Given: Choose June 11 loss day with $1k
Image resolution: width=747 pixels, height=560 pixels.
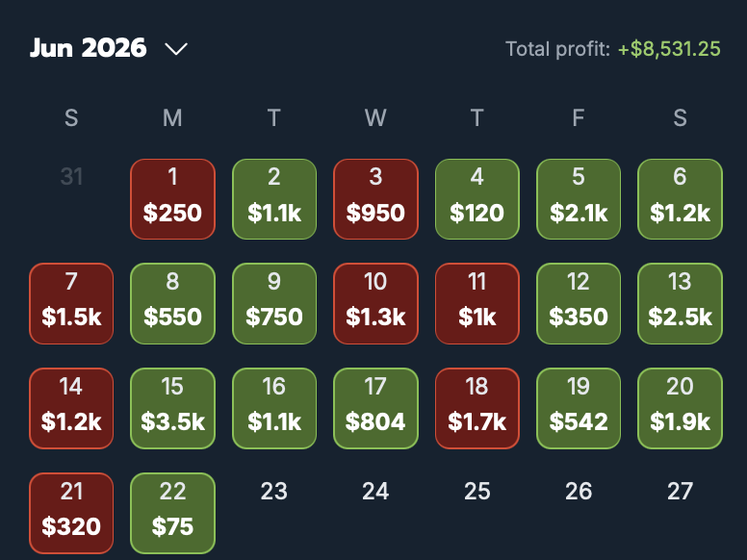Looking at the screenshot, I should coord(477,304).
